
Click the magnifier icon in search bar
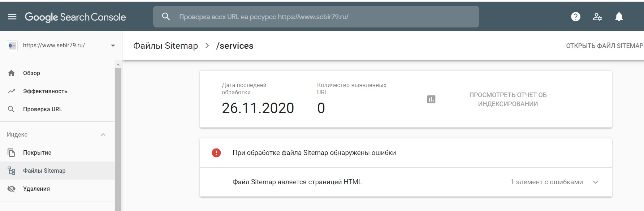pos(166,17)
